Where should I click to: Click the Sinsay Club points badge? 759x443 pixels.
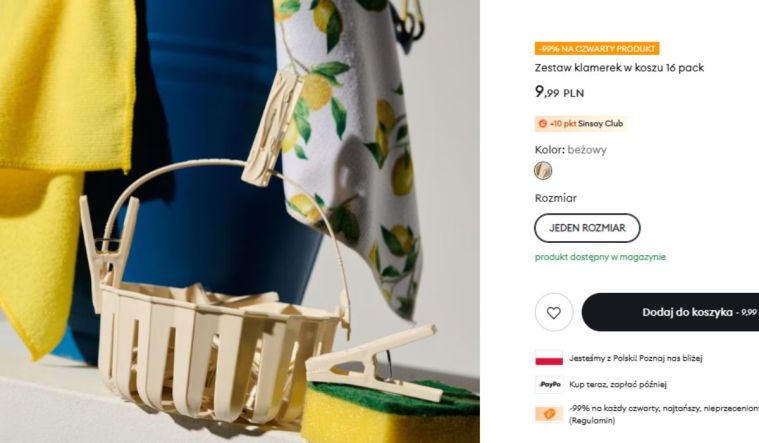tap(581, 123)
